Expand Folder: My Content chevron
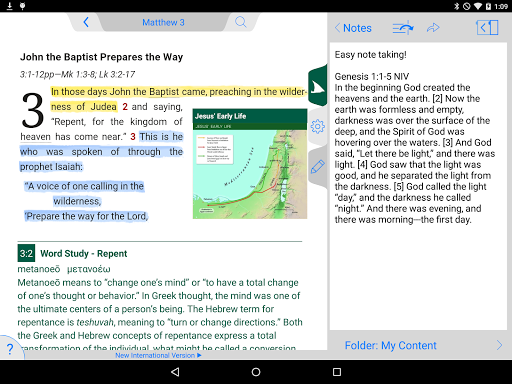512x384 pixels. pyautogui.click(x=499, y=345)
